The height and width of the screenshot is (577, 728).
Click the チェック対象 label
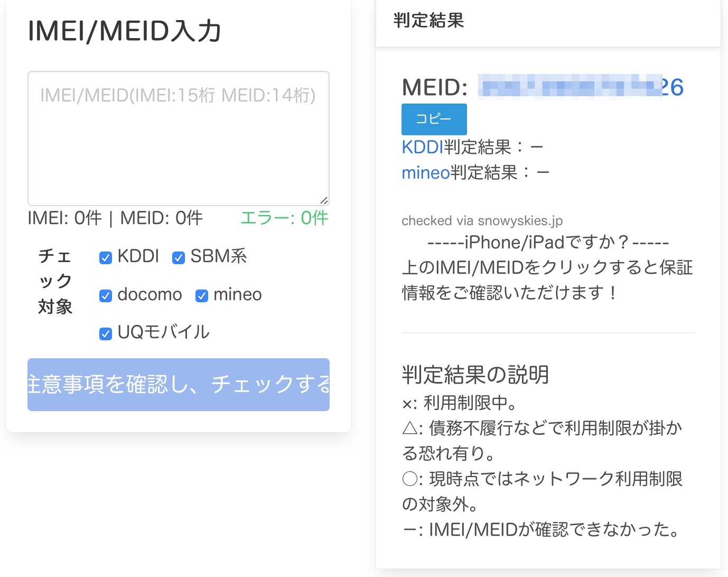click(x=55, y=281)
